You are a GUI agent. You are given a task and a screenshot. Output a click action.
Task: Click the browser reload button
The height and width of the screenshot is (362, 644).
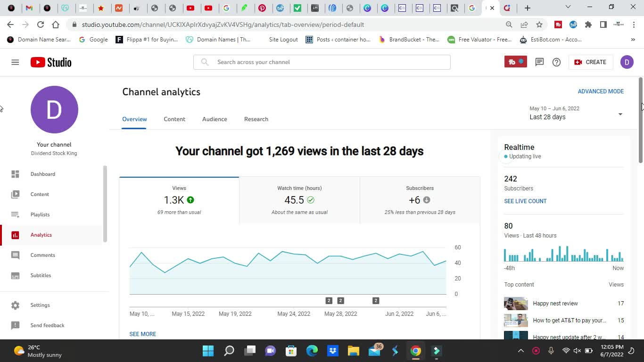tap(41, 25)
